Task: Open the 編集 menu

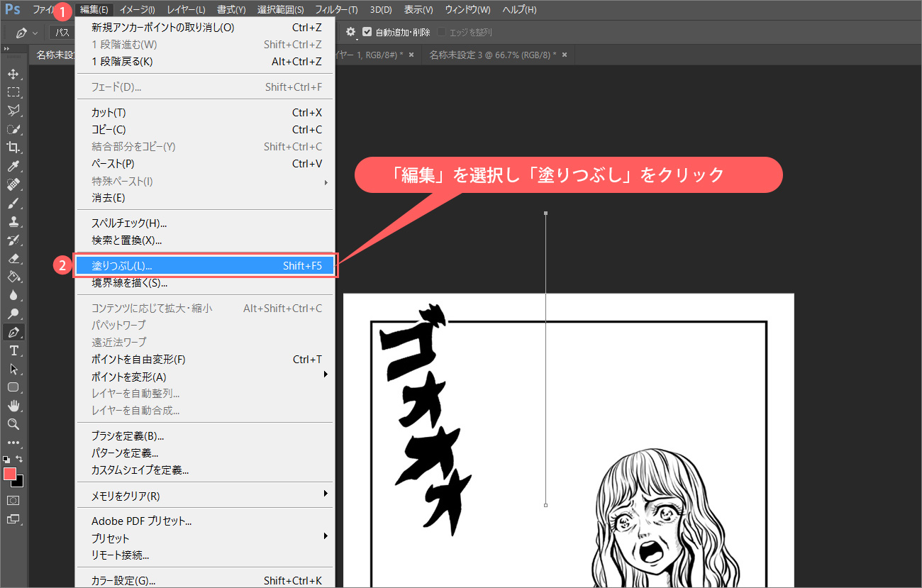Action: point(94,10)
